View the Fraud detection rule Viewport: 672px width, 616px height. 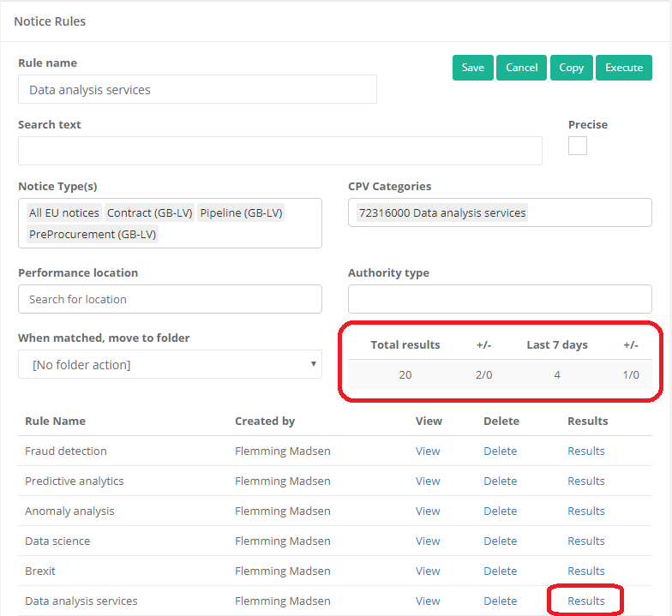428,451
